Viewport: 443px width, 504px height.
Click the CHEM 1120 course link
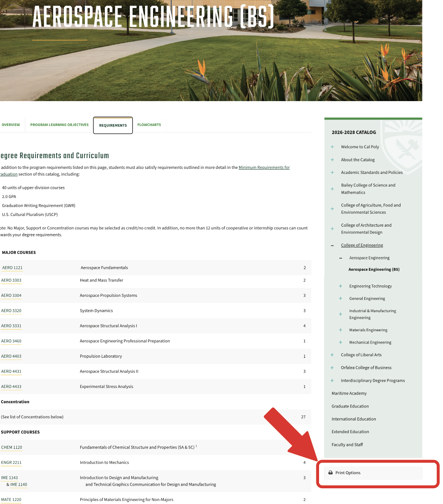12,447
